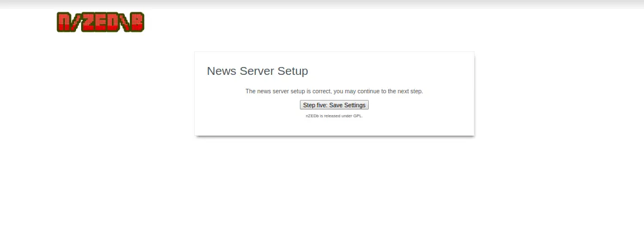Click the letter "Z" in the logo

click(88, 22)
